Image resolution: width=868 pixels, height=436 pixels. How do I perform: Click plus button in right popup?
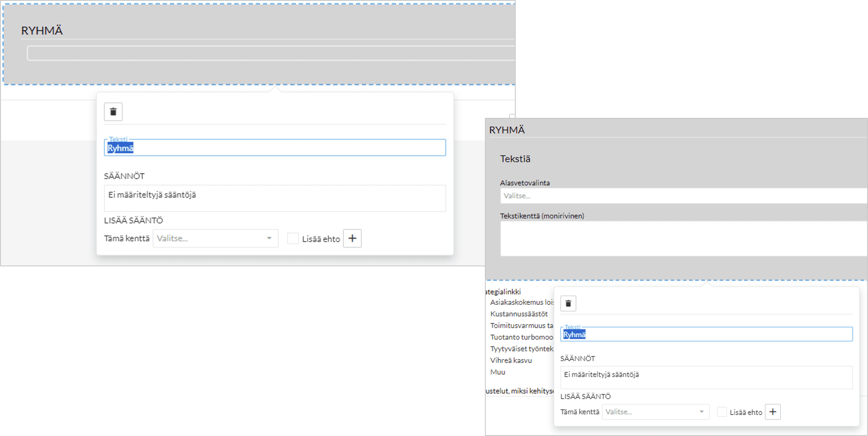[773, 412]
